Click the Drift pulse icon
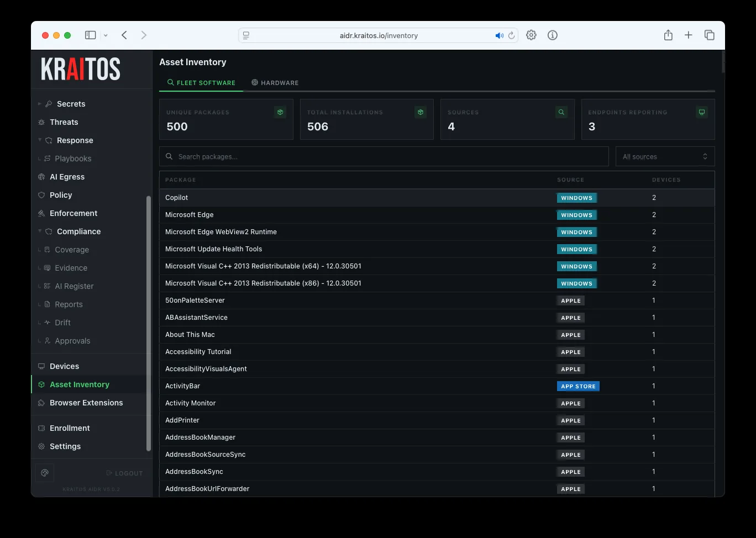The height and width of the screenshot is (538, 756). [48, 323]
